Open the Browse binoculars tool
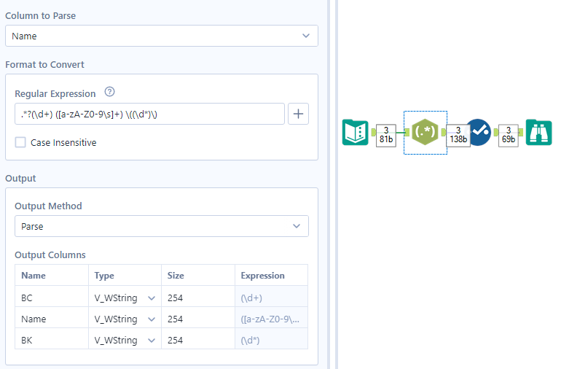Screen dimensions: 588x369 538,133
